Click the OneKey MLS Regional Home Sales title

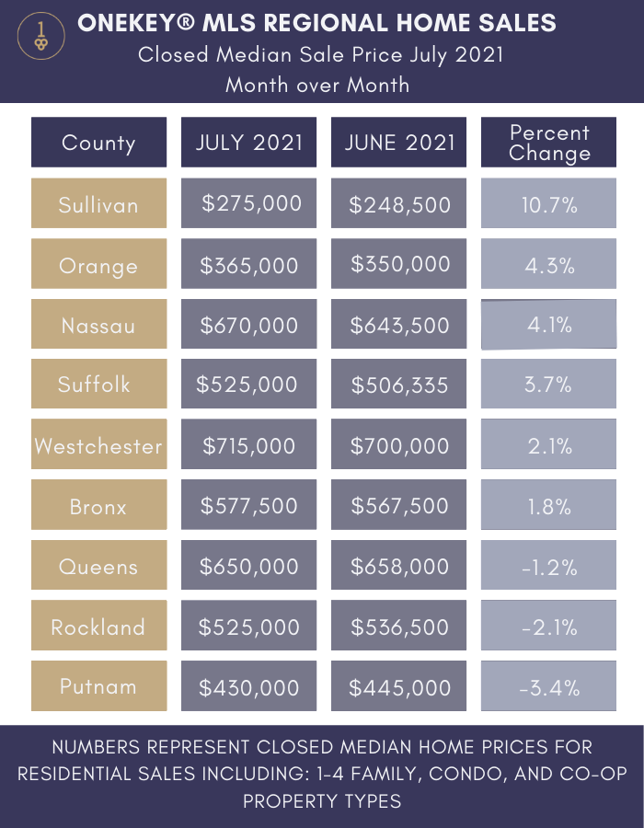pyautogui.click(x=317, y=23)
